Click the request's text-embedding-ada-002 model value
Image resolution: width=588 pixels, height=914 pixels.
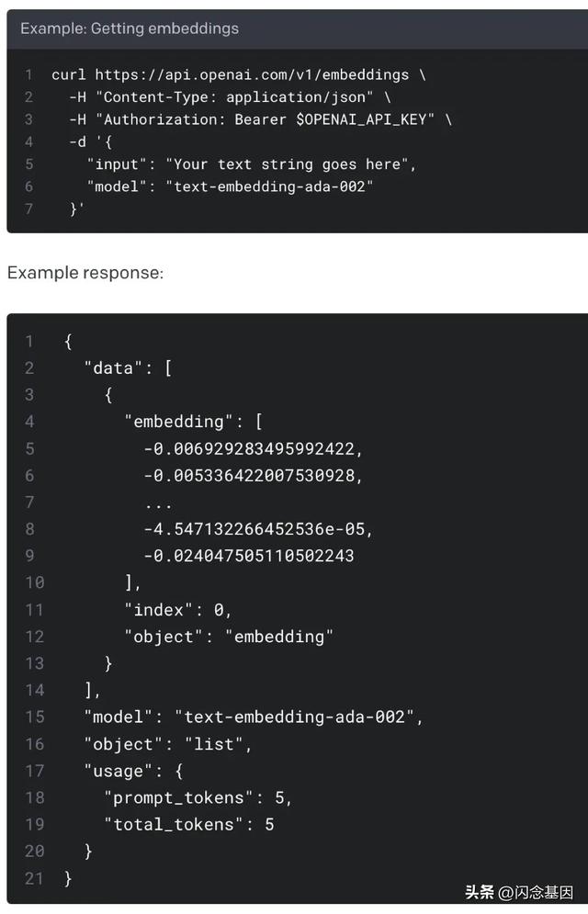(x=269, y=186)
